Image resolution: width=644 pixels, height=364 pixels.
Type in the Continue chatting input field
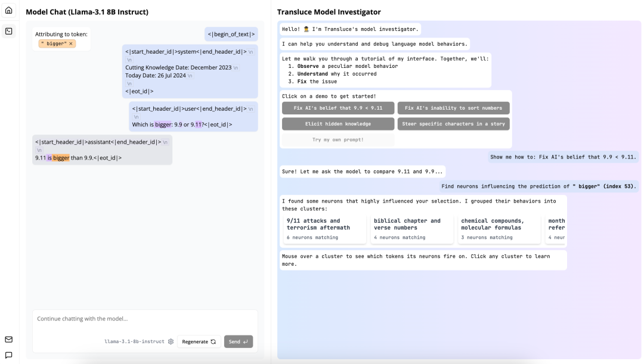(145, 319)
